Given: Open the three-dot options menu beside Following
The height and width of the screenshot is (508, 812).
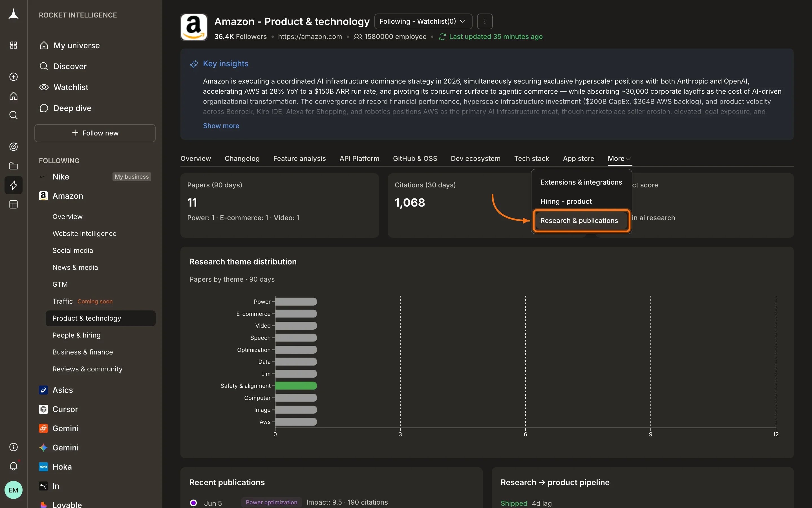Looking at the screenshot, I should [485, 21].
